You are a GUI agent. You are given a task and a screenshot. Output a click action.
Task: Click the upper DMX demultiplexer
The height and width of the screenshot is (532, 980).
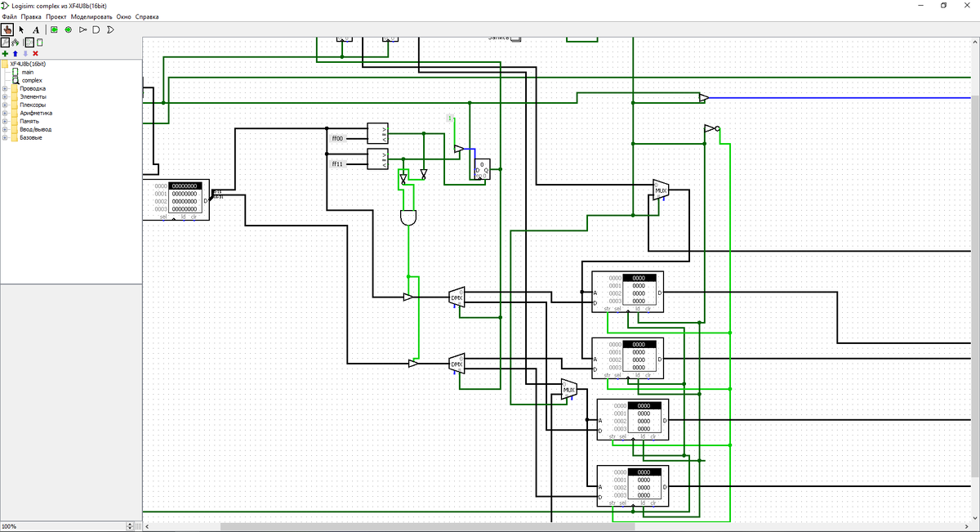pyautogui.click(x=457, y=297)
